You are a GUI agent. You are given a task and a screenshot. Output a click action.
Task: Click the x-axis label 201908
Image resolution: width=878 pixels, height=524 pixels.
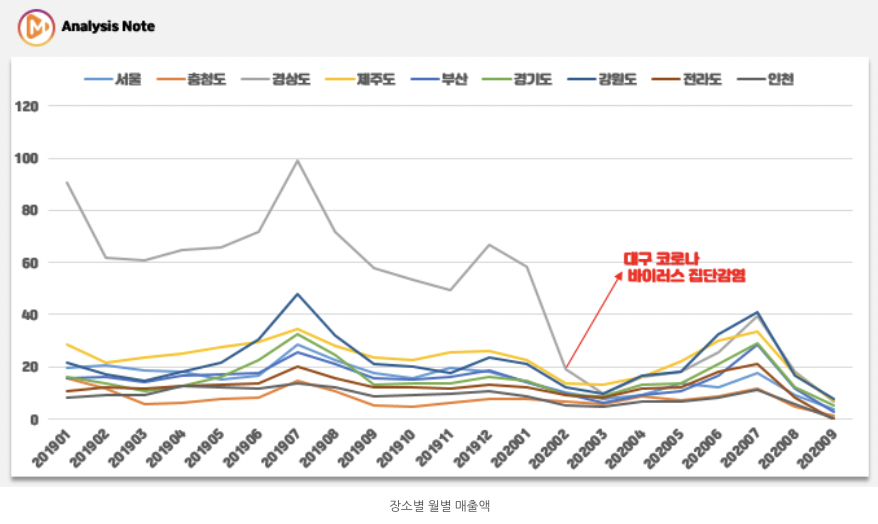coord(320,448)
